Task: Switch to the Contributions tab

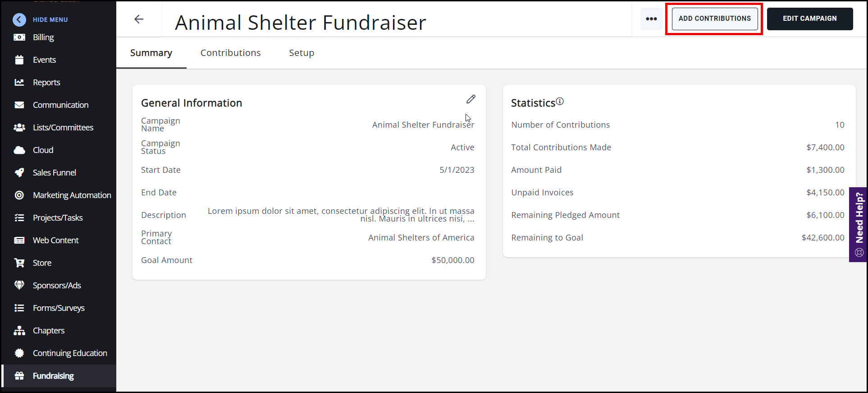Action: 230,53
